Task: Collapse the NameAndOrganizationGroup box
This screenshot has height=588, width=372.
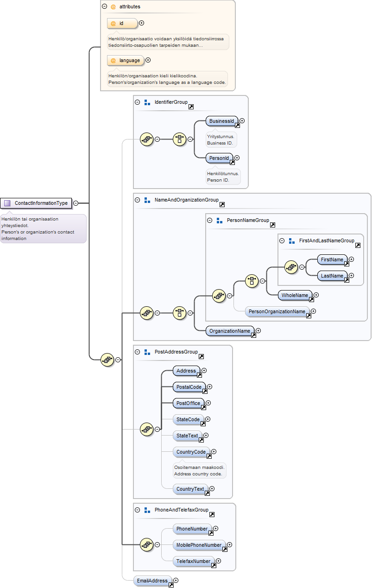Action: pyautogui.click(x=137, y=200)
